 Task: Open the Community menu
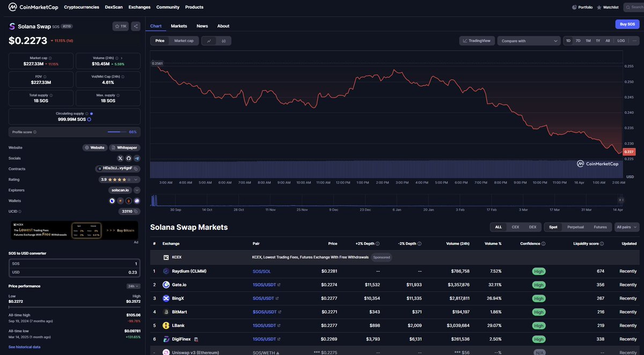(168, 7)
